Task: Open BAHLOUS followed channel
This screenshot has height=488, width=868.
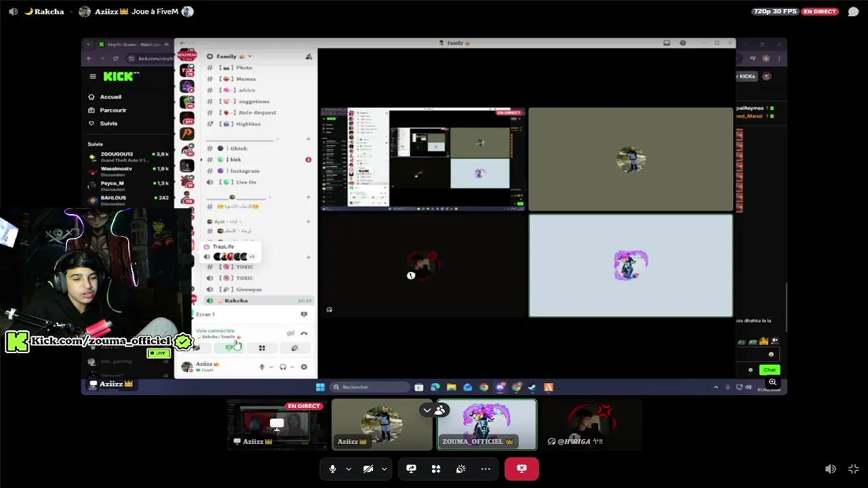Action: coord(129,200)
